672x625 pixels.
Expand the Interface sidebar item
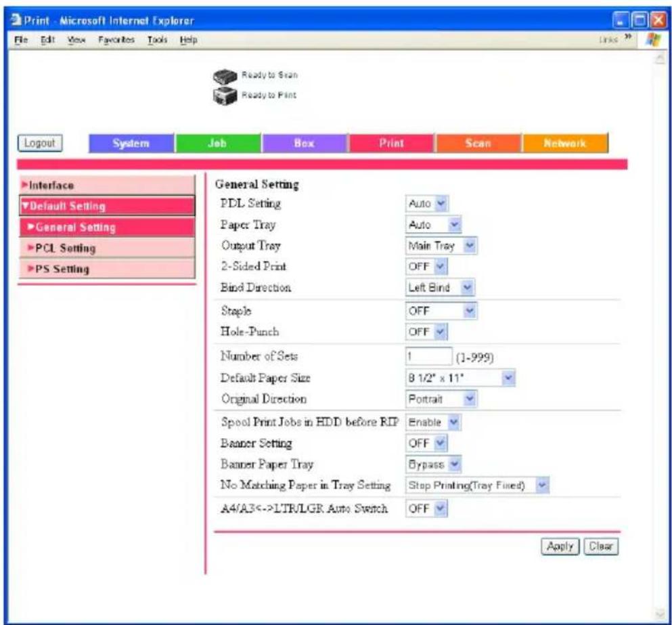pyautogui.click(x=107, y=185)
